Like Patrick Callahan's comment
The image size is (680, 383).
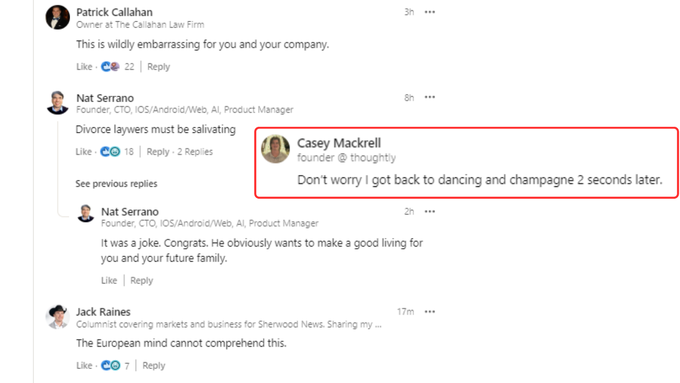click(84, 66)
